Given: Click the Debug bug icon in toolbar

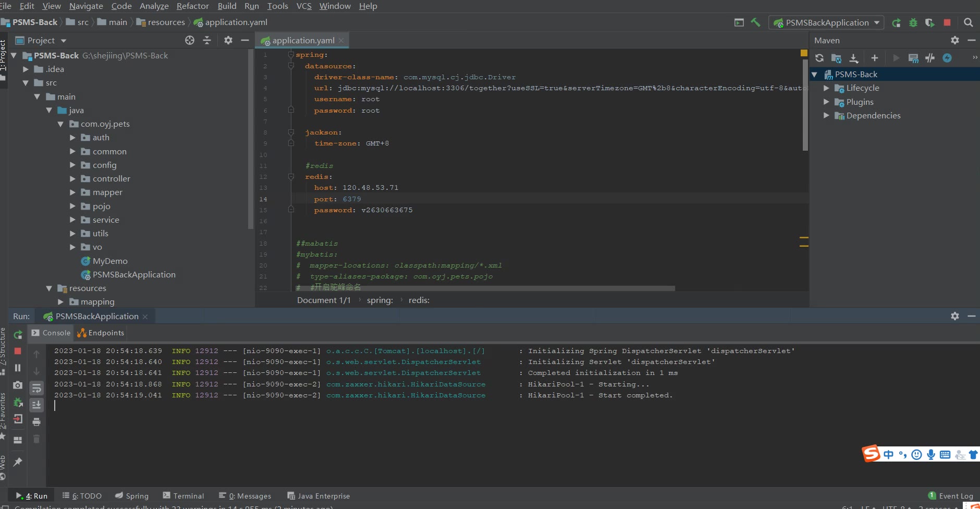Looking at the screenshot, I should tap(913, 22).
